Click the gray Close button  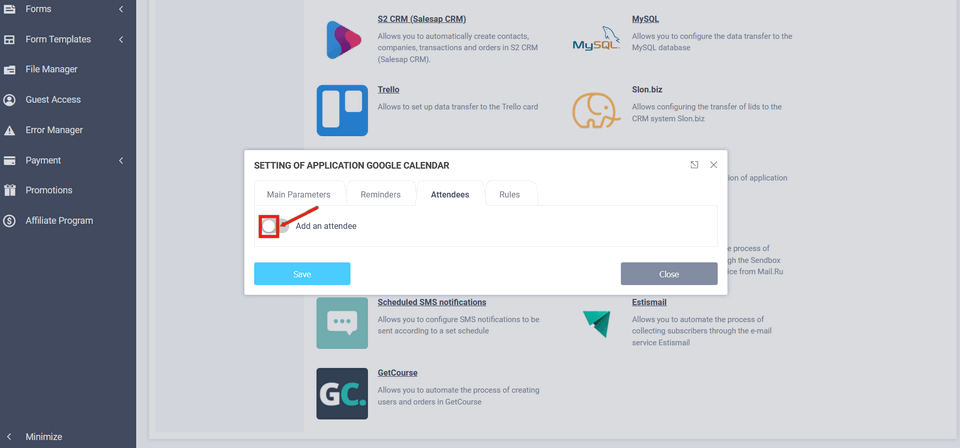tap(668, 274)
